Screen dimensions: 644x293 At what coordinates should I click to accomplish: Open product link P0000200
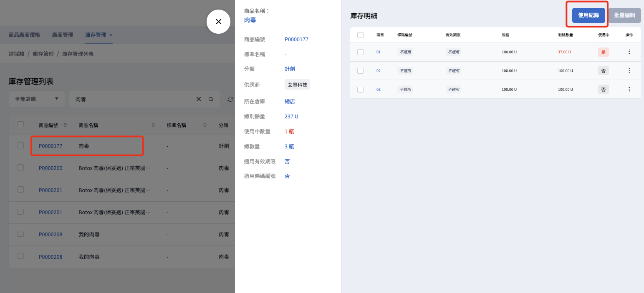point(51,168)
